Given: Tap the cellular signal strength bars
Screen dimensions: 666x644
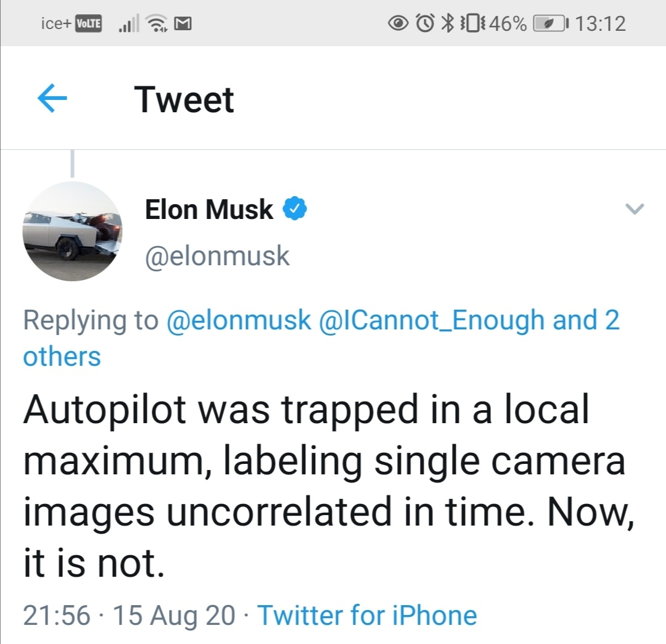Looking at the screenshot, I should click(129, 24).
